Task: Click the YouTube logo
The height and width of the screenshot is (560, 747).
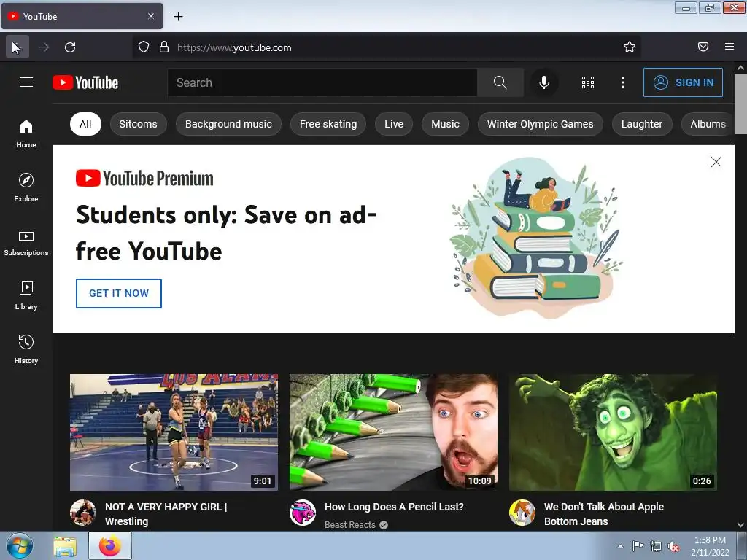Action: click(85, 82)
